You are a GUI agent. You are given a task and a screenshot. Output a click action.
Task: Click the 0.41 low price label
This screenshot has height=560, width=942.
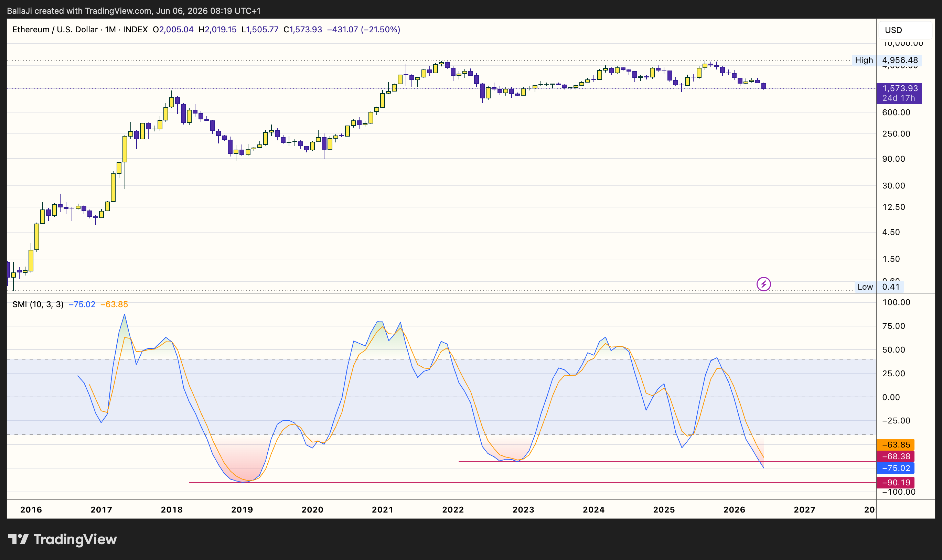891,287
